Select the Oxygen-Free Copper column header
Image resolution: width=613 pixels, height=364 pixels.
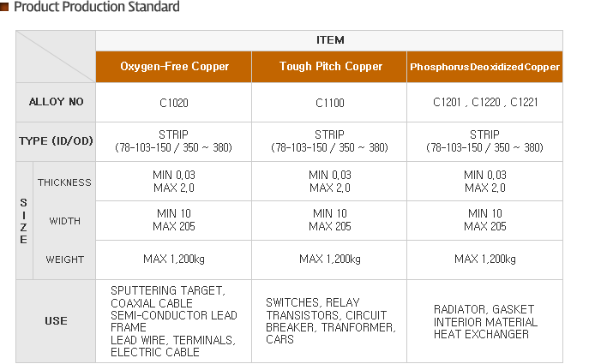173,67
